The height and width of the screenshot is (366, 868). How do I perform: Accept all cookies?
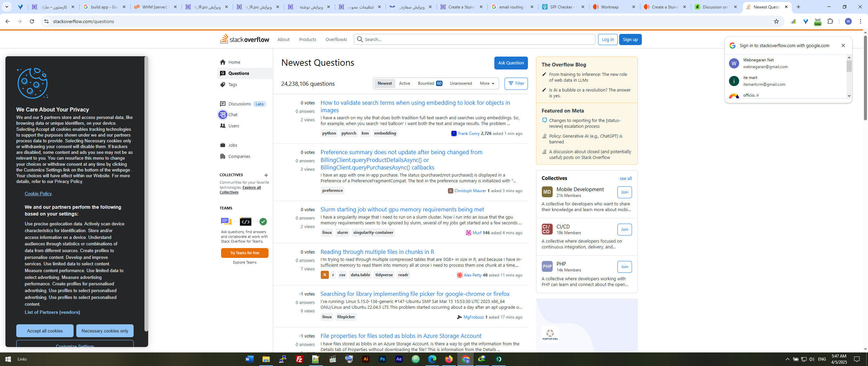(45, 331)
